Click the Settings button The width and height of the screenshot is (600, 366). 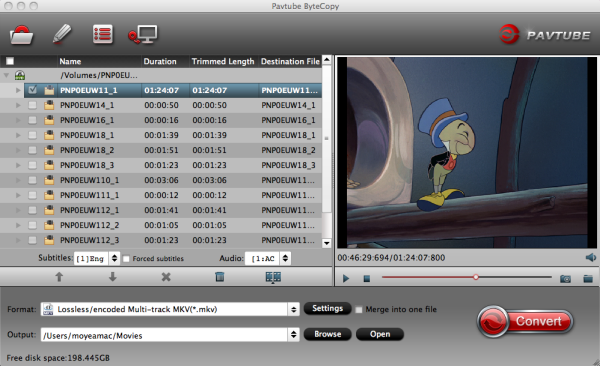pyautogui.click(x=328, y=309)
